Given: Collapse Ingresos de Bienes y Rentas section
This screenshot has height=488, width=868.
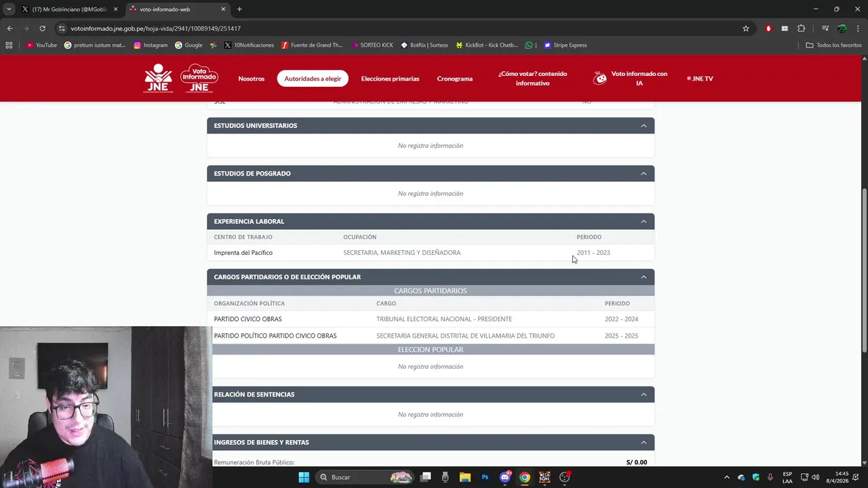Looking at the screenshot, I should point(644,443).
